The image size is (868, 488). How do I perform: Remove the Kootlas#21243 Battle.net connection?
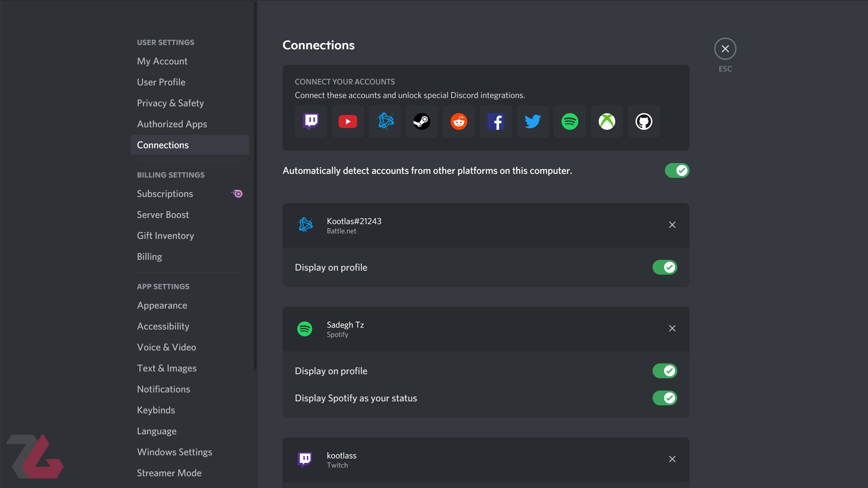[x=672, y=225]
